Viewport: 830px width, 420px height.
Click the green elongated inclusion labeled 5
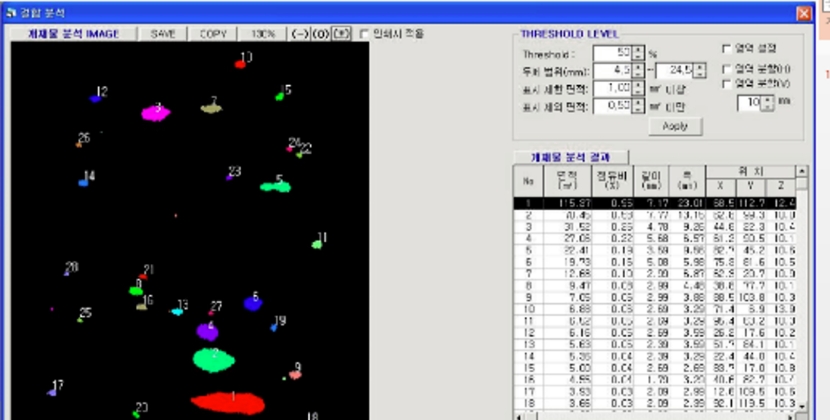[275, 186]
